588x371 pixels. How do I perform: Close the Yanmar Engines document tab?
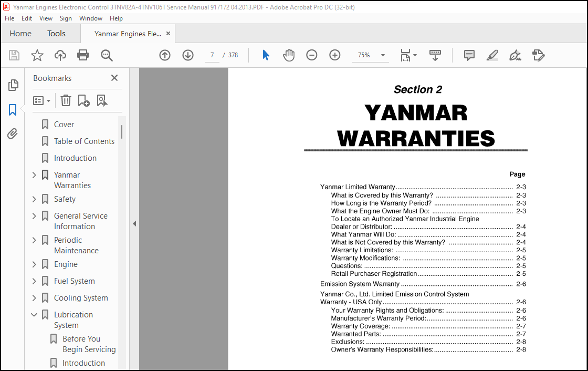pyautogui.click(x=169, y=34)
